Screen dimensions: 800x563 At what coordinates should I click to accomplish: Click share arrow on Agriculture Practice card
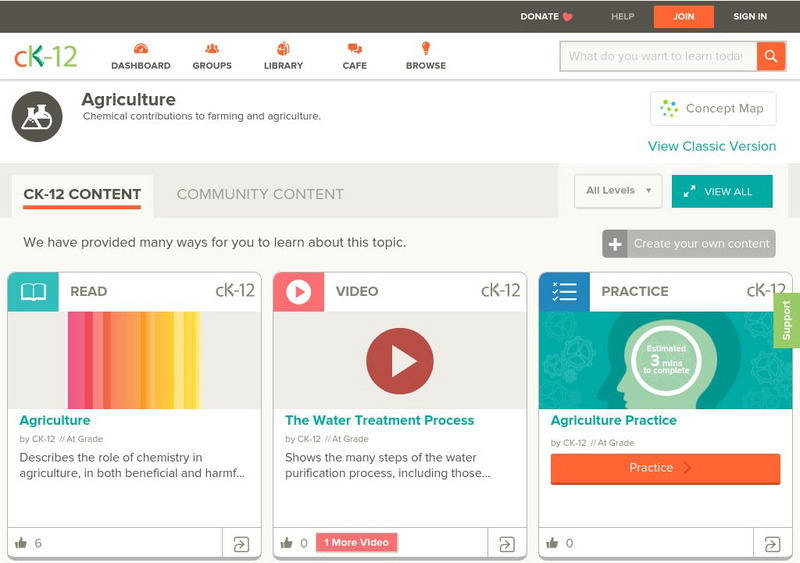click(772, 544)
